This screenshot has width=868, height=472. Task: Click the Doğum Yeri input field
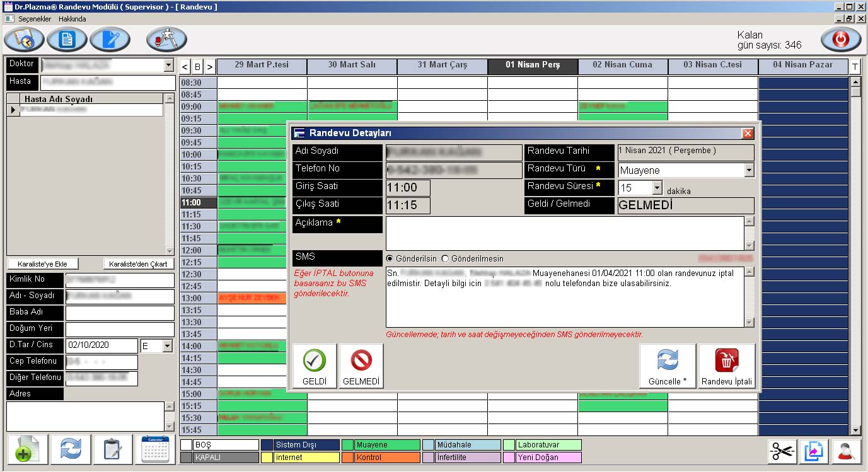tap(120, 330)
